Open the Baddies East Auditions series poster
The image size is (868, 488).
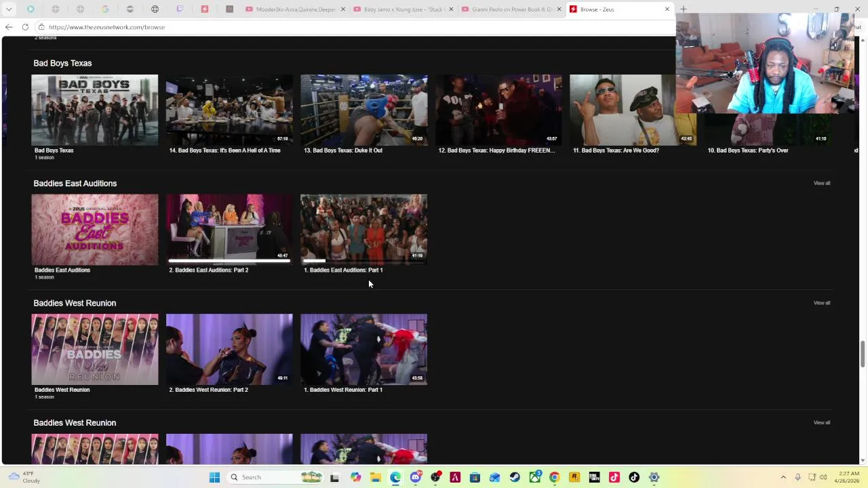[x=94, y=230]
